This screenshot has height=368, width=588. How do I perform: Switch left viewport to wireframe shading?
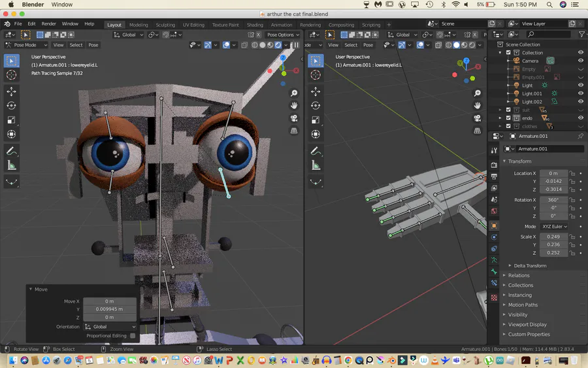click(x=255, y=45)
